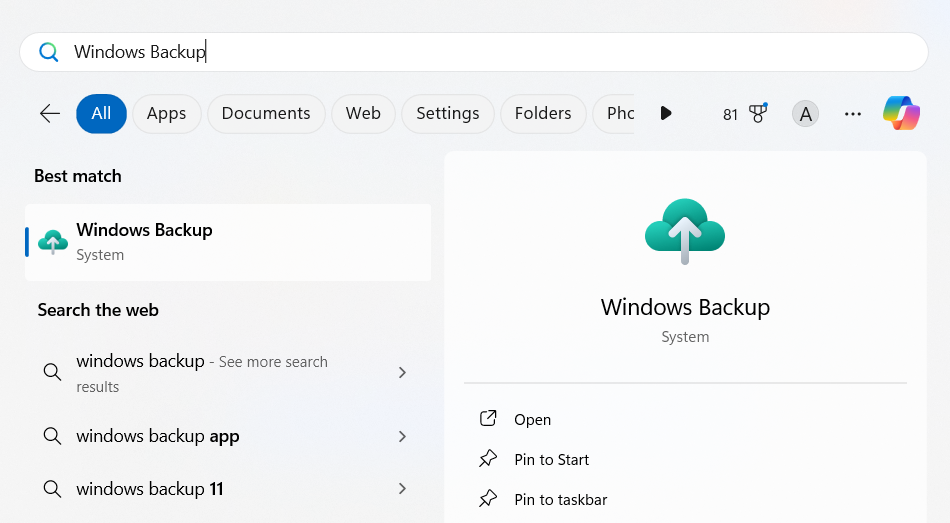The width and height of the screenshot is (950, 523).
Task: Click the 81 rewards points count
Action: [730, 115]
